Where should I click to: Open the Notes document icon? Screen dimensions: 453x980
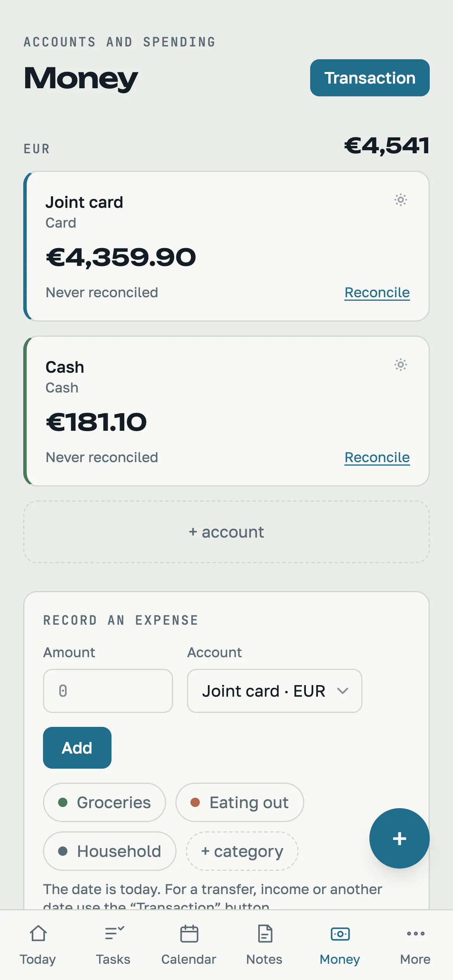tap(265, 933)
